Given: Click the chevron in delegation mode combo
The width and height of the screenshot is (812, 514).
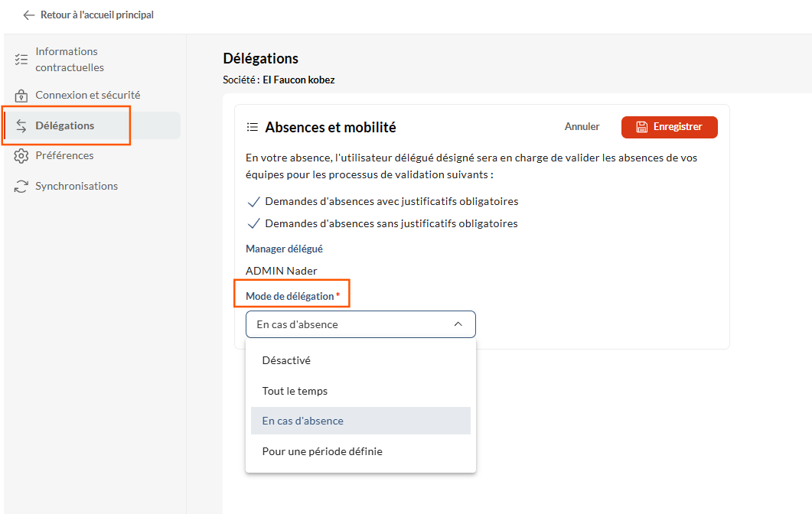Looking at the screenshot, I should tap(458, 324).
